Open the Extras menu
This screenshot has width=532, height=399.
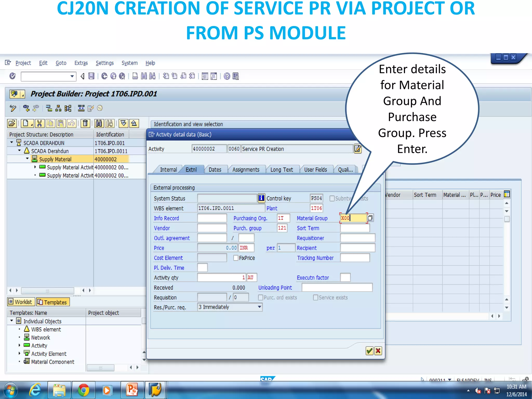[81, 63]
